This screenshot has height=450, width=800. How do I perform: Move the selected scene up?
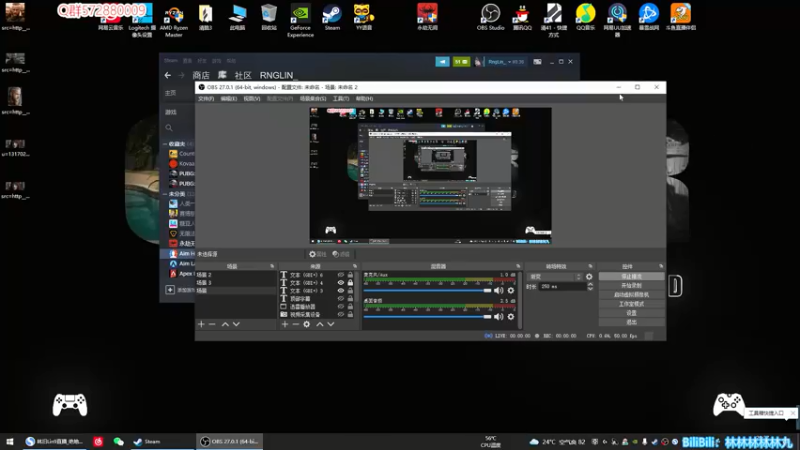[x=225, y=324]
